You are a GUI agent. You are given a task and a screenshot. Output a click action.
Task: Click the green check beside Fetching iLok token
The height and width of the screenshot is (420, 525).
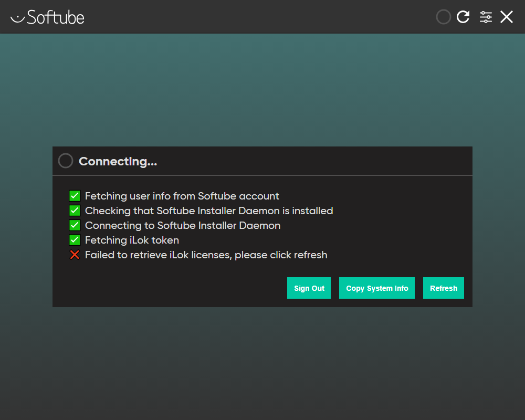click(x=75, y=240)
